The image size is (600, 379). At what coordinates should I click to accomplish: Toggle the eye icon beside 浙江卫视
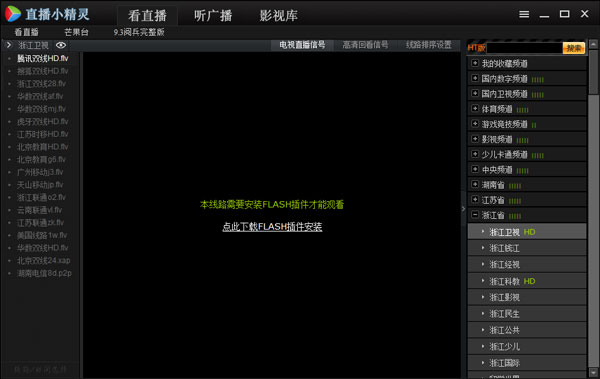coord(61,46)
